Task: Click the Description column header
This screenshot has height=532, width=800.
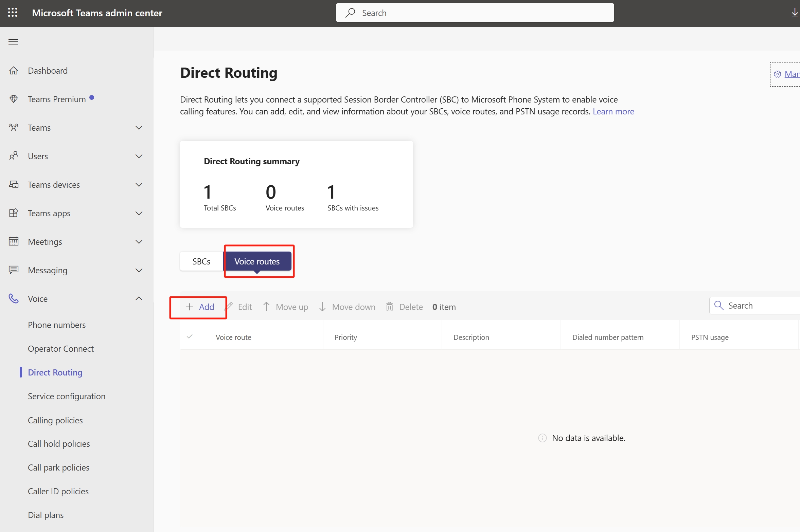Action: pyautogui.click(x=471, y=337)
